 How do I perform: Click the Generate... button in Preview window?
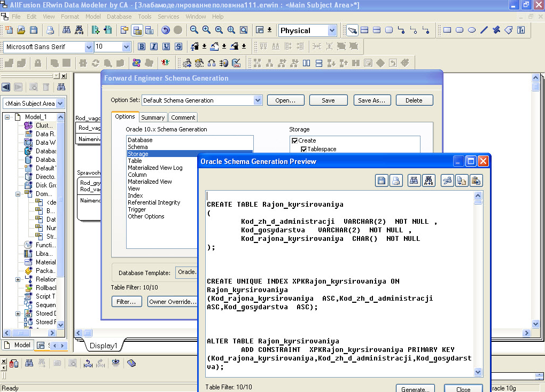click(x=415, y=389)
